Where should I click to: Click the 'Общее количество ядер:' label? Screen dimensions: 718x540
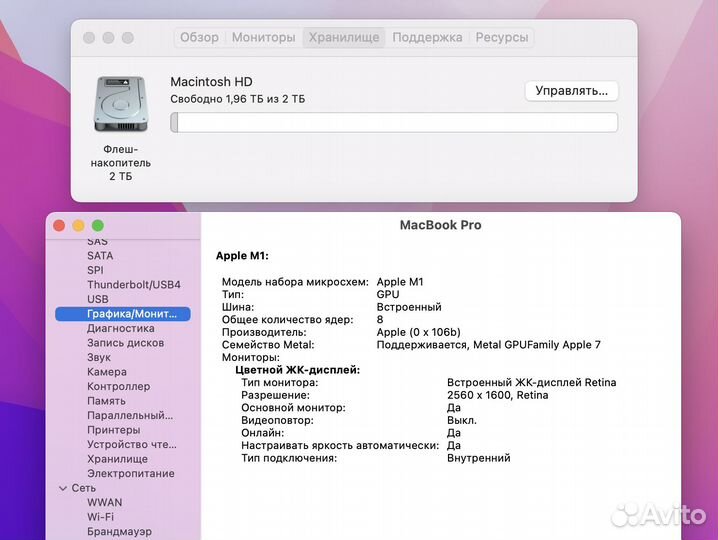(x=288, y=320)
